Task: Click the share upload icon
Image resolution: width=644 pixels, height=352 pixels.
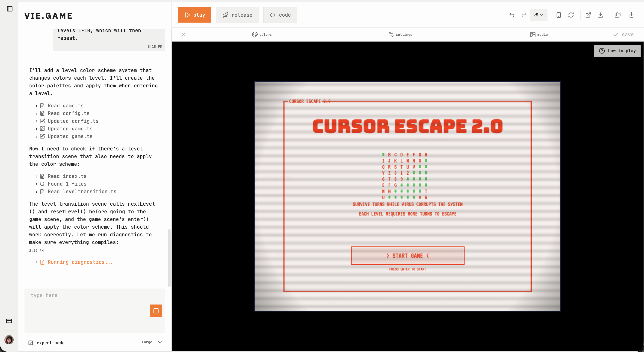Action: point(631,15)
